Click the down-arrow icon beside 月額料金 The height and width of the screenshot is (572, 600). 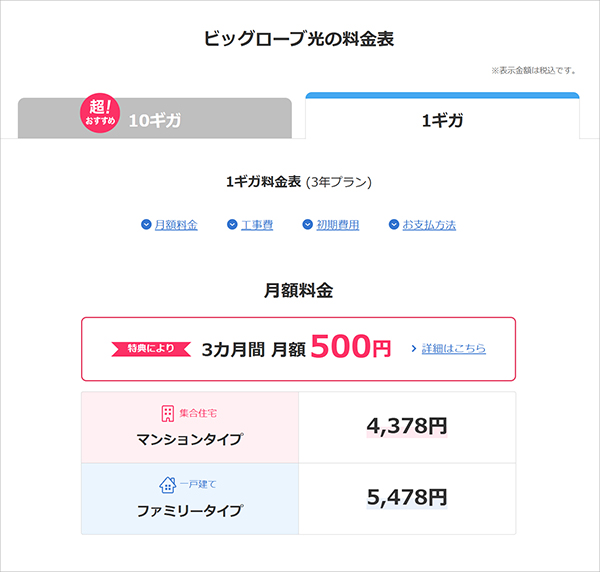pyautogui.click(x=146, y=224)
